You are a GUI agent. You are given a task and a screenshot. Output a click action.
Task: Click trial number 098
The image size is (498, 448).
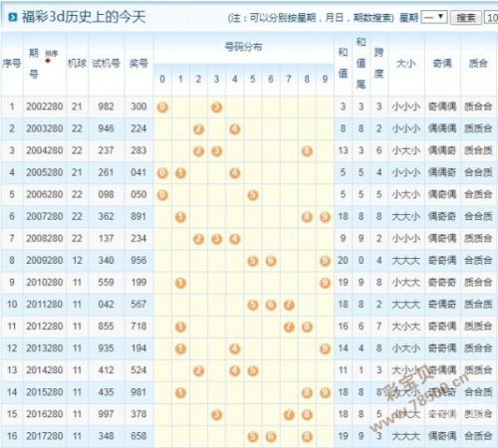click(x=106, y=194)
